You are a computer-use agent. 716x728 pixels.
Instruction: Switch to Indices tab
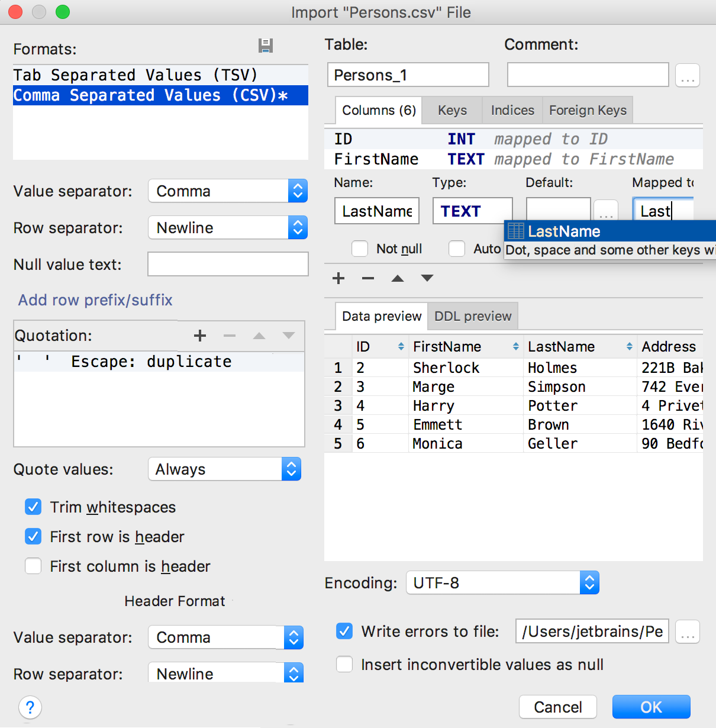click(512, 110)
